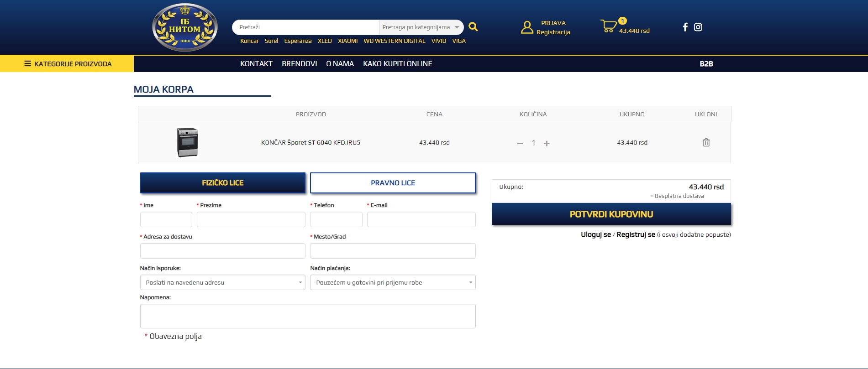
Task: Click the Telefon input field
Action: [336, 219]
